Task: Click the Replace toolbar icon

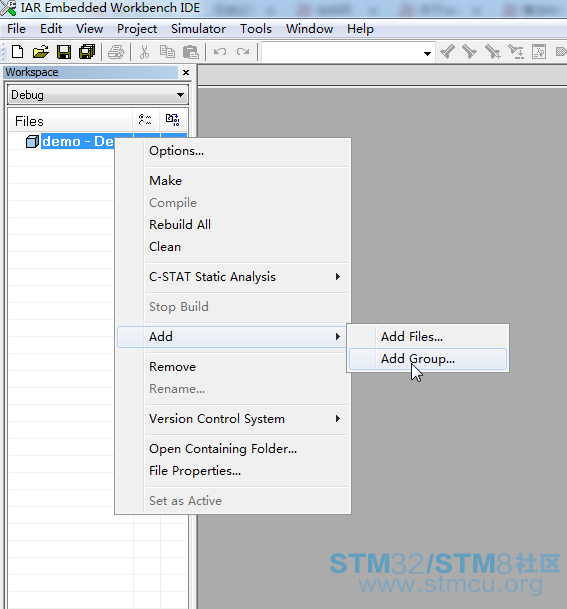Action: tap(516, 52)
